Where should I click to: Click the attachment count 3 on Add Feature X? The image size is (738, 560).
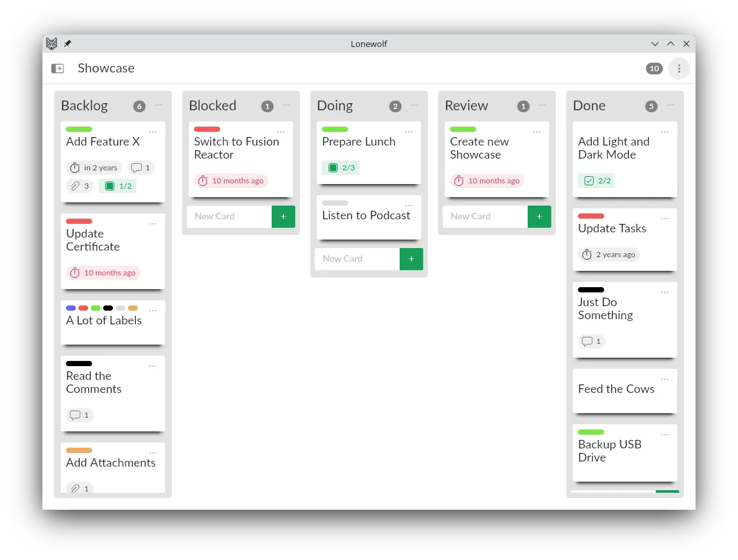[x=80, y=186]
